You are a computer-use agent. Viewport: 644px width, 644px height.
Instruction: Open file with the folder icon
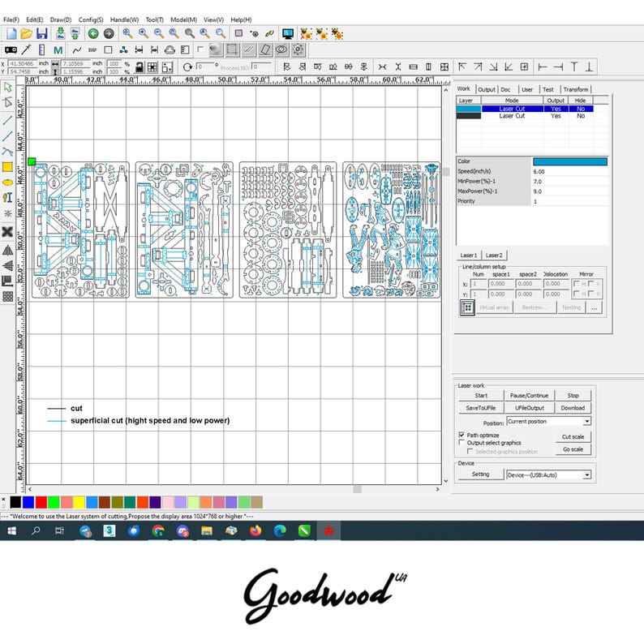(x=27, y=34)
